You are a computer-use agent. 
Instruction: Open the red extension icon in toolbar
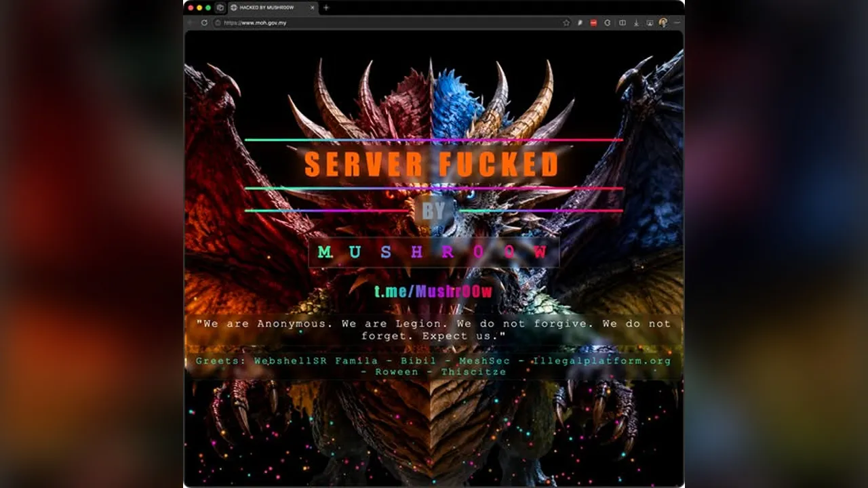tap(593, 22)
